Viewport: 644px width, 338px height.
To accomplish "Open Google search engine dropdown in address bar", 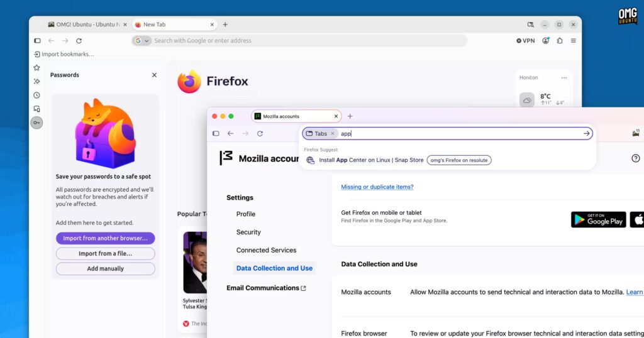I will click(x=142, y=41).
